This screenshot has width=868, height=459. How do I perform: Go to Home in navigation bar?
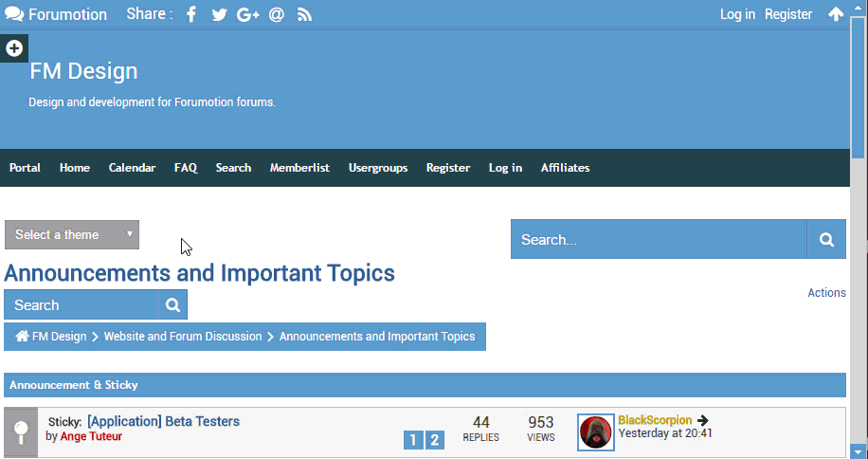tap(75, 168)
